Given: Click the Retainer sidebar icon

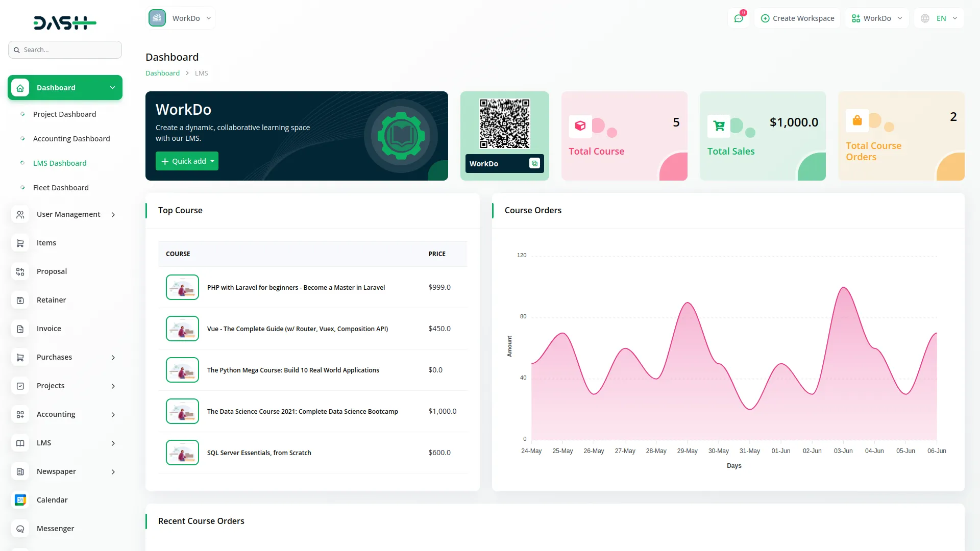Looking at the screenshot, I should [x=20, y=300].
